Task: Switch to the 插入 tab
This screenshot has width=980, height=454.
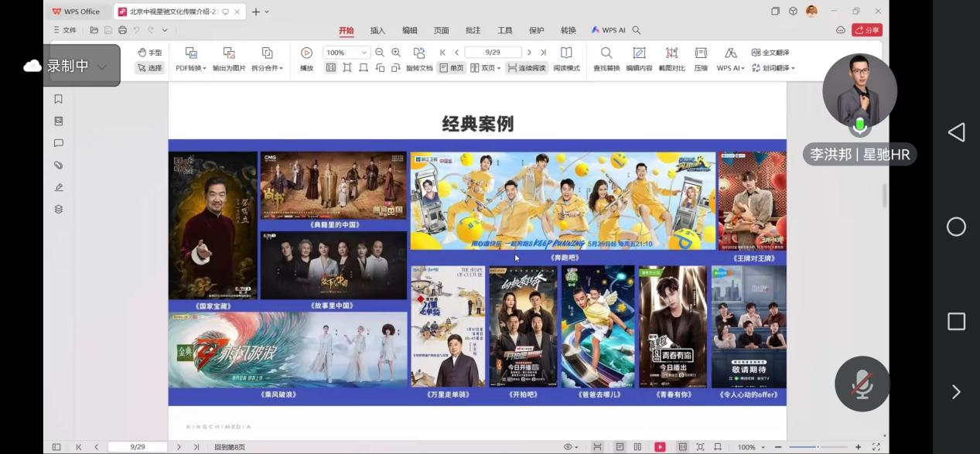Action: click(377, 30)
